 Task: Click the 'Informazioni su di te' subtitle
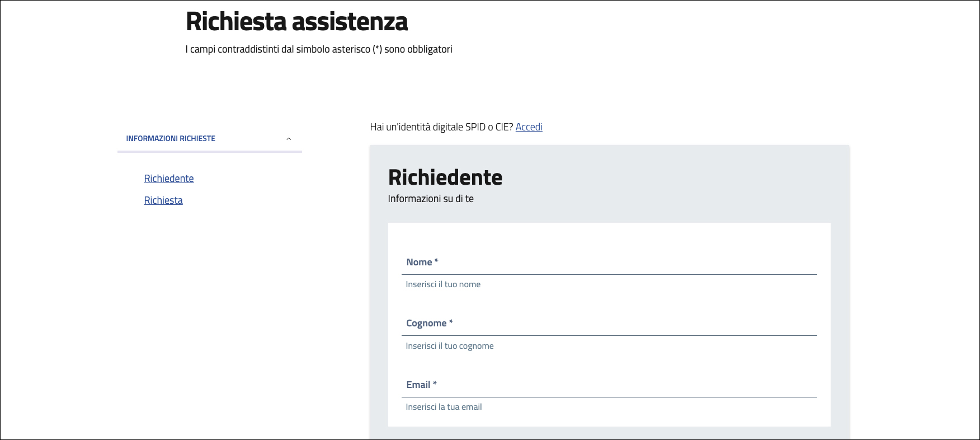(x=431, y=199)
